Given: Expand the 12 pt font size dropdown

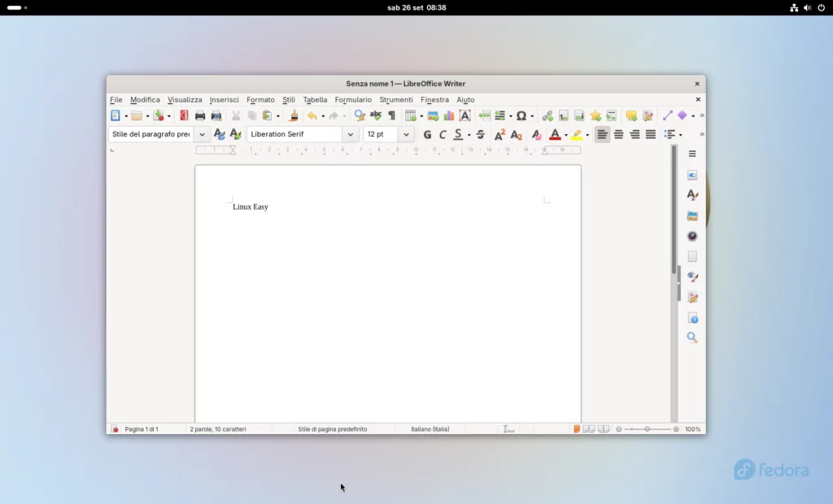Looking at the screenshot, I should [x=406, y=134].
